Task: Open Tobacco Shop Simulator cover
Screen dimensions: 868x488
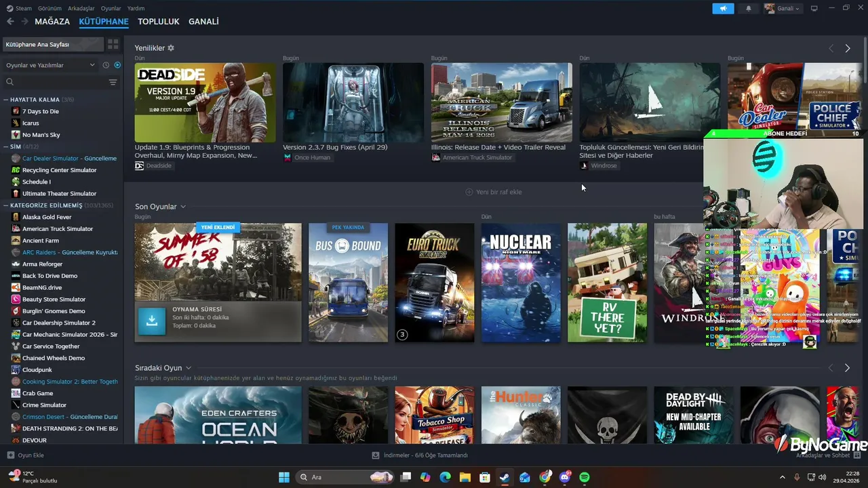Action: tap(435, 415)
